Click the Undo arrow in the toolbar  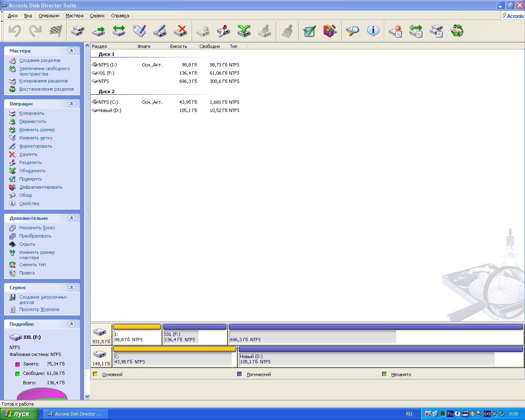click(15, 31)
